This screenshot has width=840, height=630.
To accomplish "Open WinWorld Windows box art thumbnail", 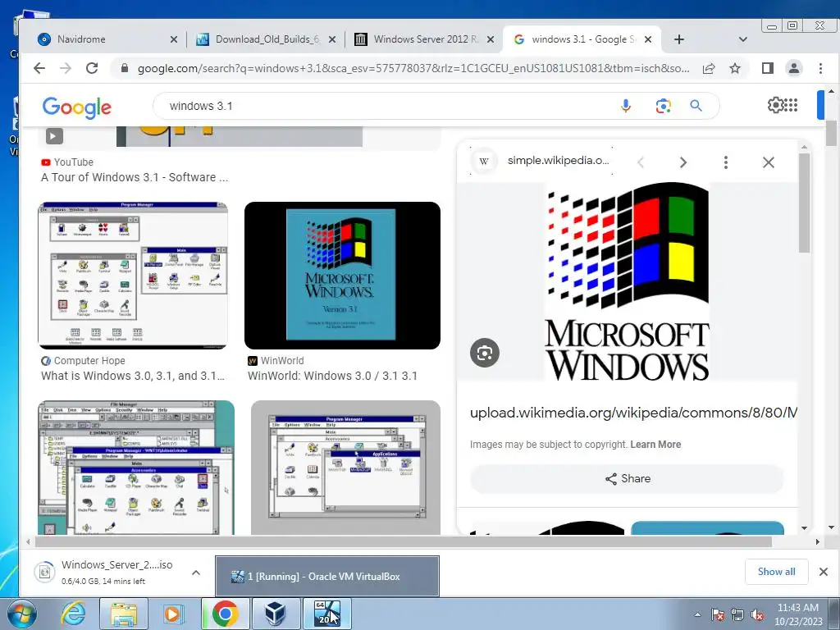I will pyautogui.click(x=342, y=276).
